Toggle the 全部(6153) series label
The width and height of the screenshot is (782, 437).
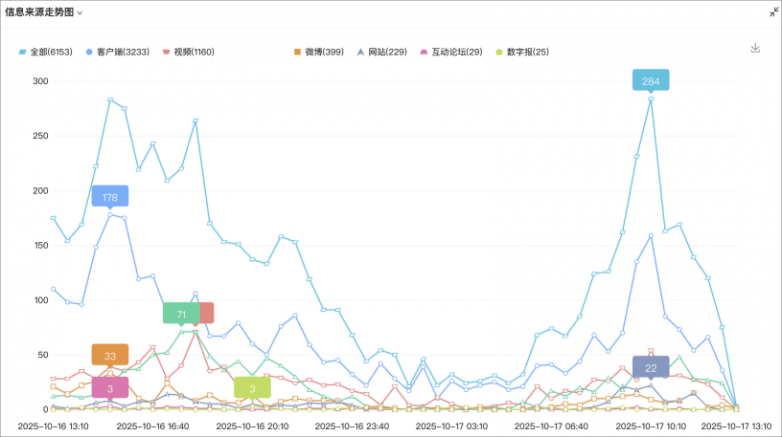point(47,51)
